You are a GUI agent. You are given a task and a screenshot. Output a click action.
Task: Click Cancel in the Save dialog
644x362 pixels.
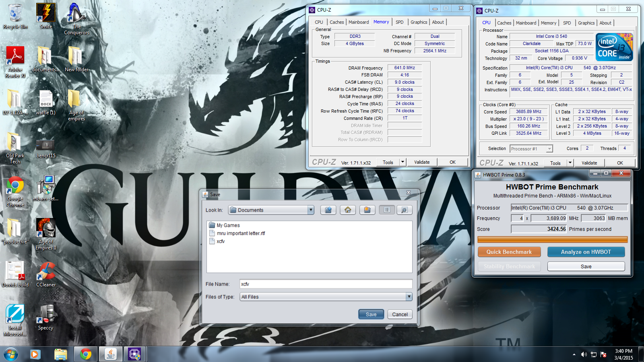pos(400,315)
